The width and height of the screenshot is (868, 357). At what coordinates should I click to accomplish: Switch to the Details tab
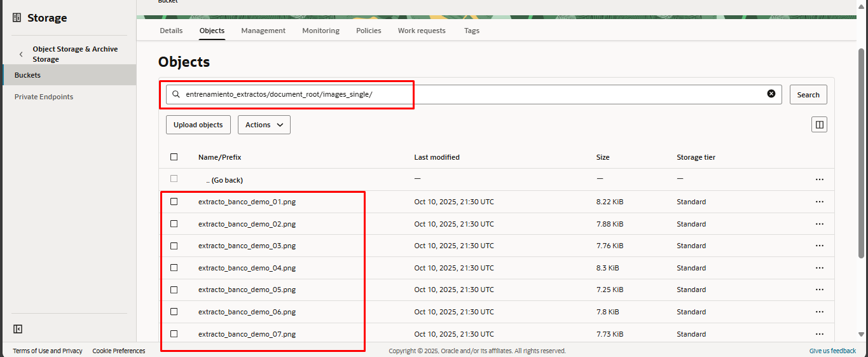coord(171,31)
